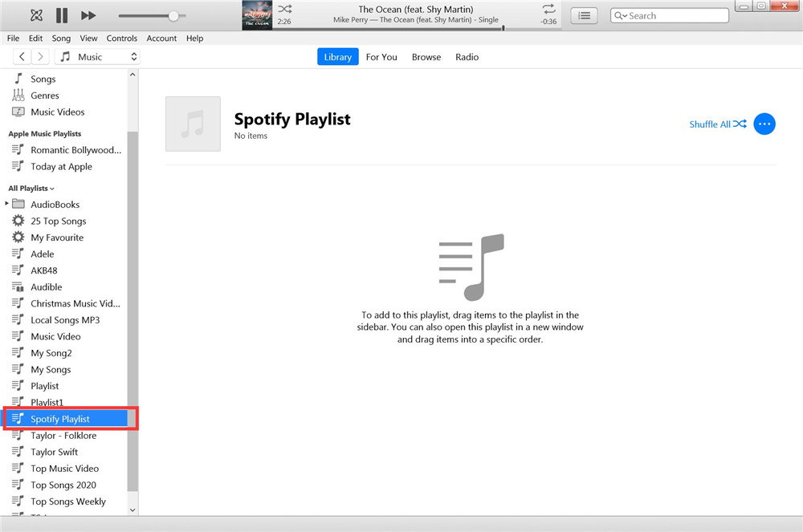Click the fast-forward icon
This screenshot has height=532, width=803.
88,14
